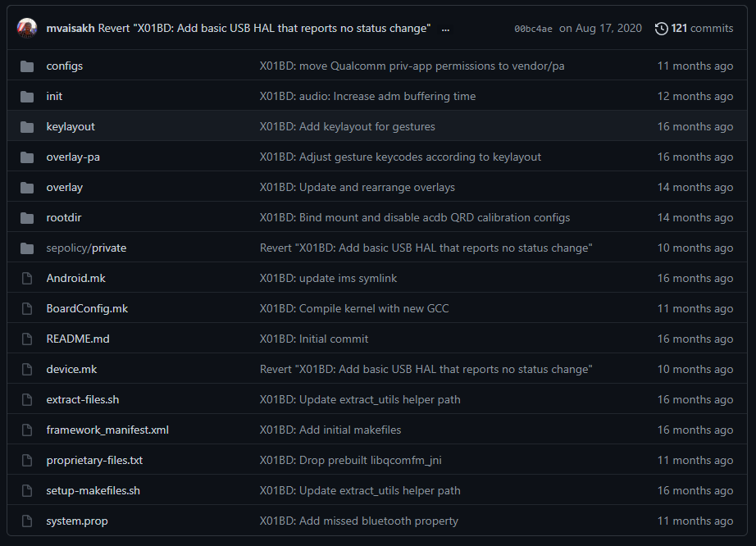This screenshot has width=756, height=546.
Task: Click the rootdir folder icon
Action: [x=27, y=218]
